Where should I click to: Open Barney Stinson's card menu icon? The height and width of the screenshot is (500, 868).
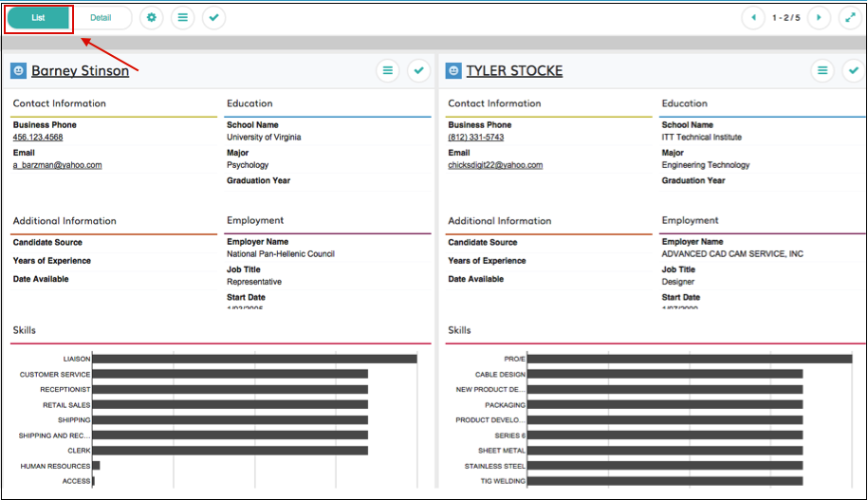387,70
